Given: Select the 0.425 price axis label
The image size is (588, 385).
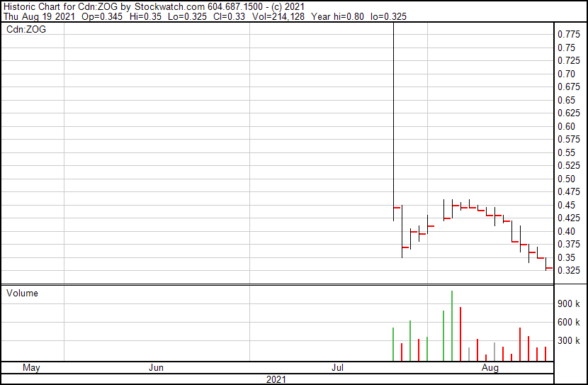Looking at the screenshot, I should 568,218.
